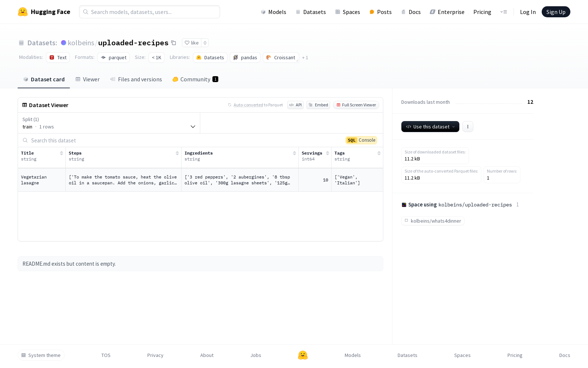588x368 pixels.
Task: Click the Datasets breadcrumb icon
Action: pyautogui.click(x=21, y=43)
